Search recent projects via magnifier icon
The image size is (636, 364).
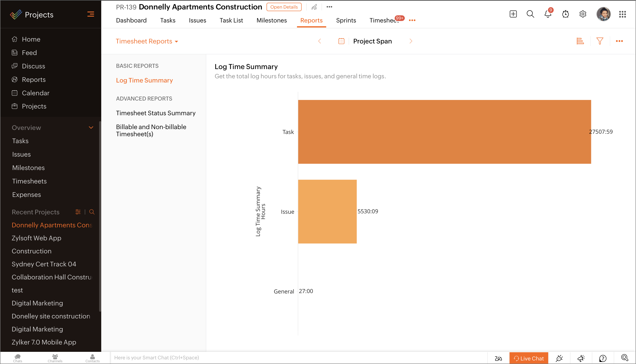(92, 212)
